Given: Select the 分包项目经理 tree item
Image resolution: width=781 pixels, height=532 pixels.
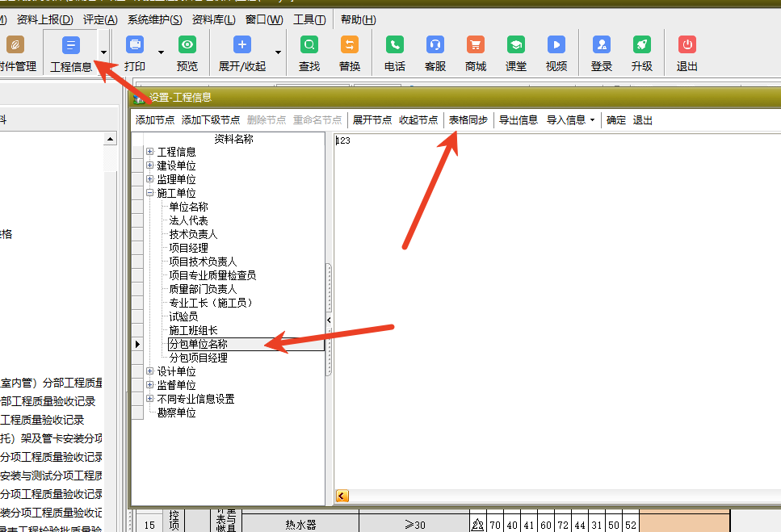Looking at the screenshot, I should [x=198, y=358].
